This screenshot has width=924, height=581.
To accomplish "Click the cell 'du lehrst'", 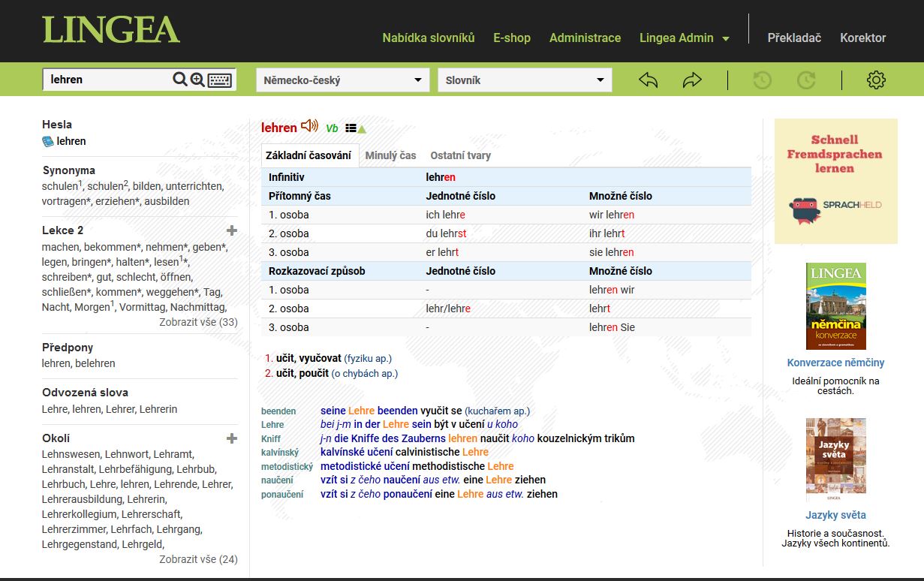I will coord(447,233).
